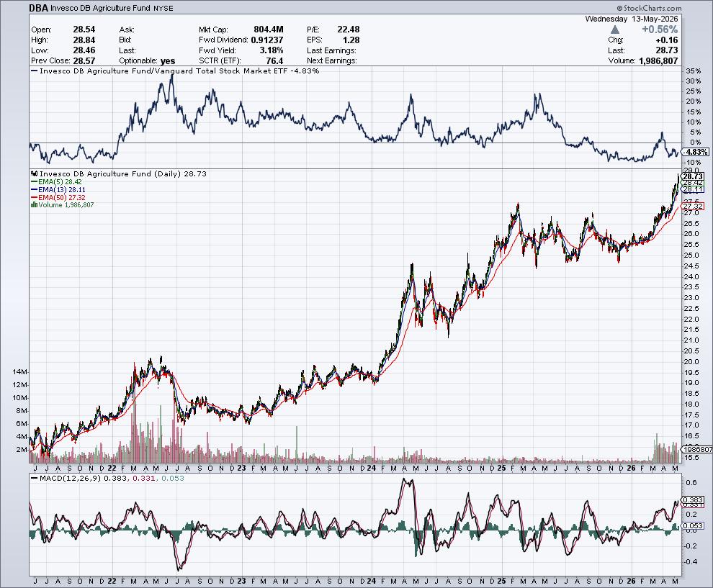Click the 0.6 label on MACD axis

coord(691,483)
